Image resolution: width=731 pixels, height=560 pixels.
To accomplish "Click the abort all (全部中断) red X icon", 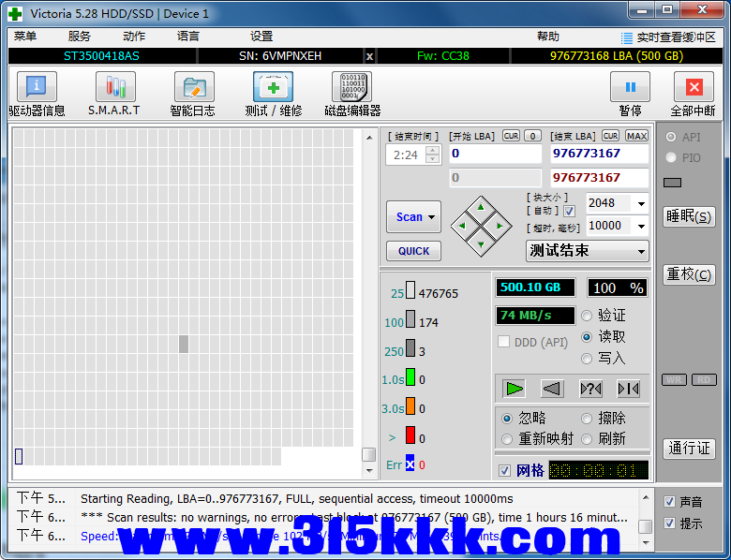I will click(694, 87).
